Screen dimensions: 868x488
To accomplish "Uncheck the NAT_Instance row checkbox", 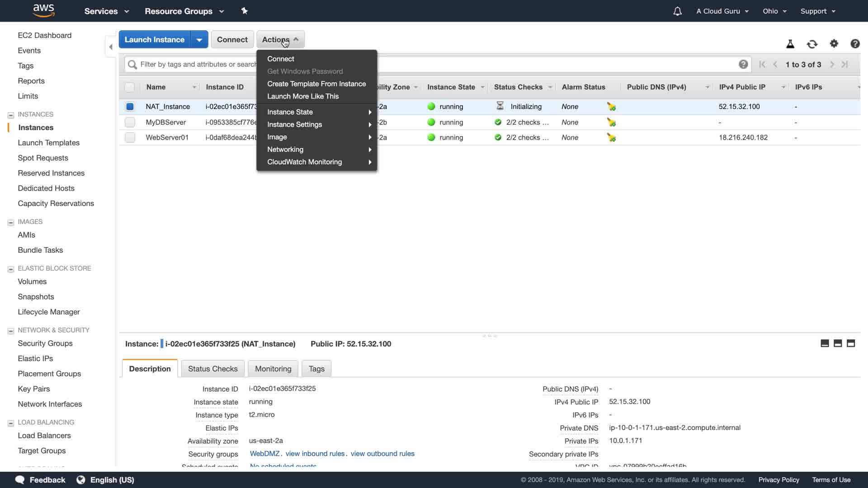I will pyautogui.click(x=130, y=107).
